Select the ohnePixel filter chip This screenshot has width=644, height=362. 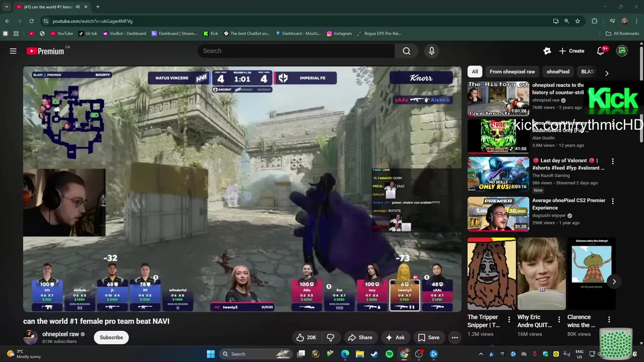tap(557, 71)
